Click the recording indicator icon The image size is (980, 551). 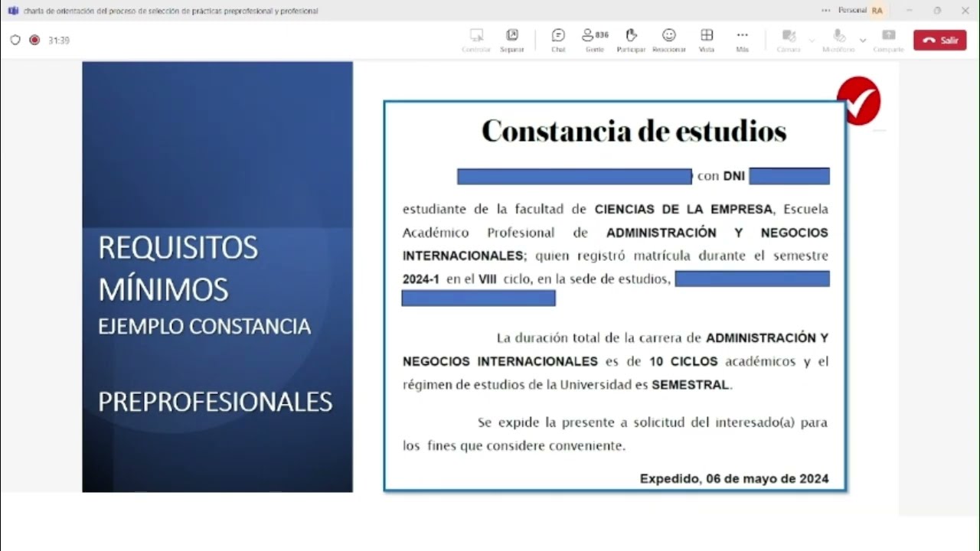34,40
